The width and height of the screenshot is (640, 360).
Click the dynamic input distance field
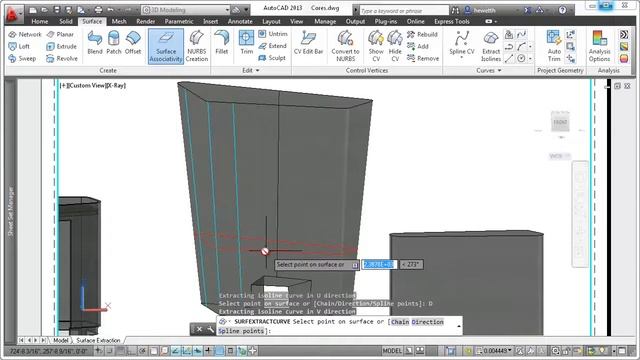(x=379, y=264)
